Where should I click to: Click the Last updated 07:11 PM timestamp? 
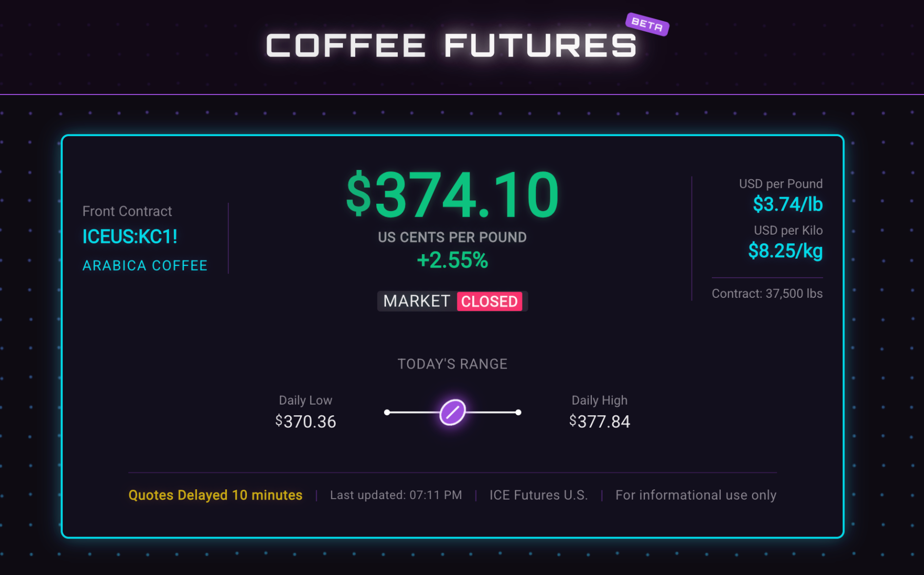[396, 495]
